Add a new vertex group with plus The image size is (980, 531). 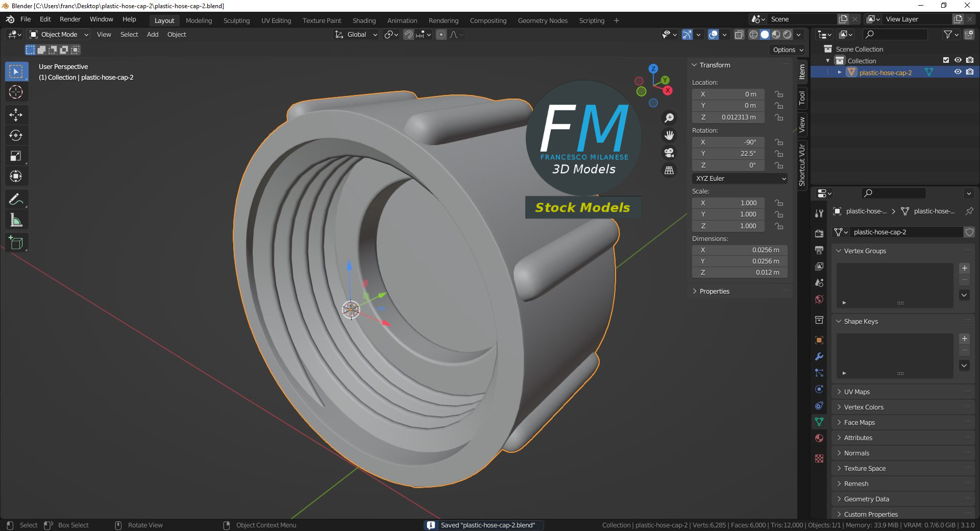pos(964,268)
